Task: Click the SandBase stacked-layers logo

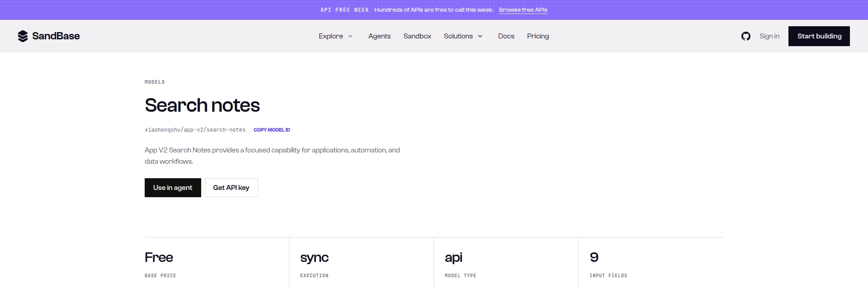Action: [x=23, y=36]
